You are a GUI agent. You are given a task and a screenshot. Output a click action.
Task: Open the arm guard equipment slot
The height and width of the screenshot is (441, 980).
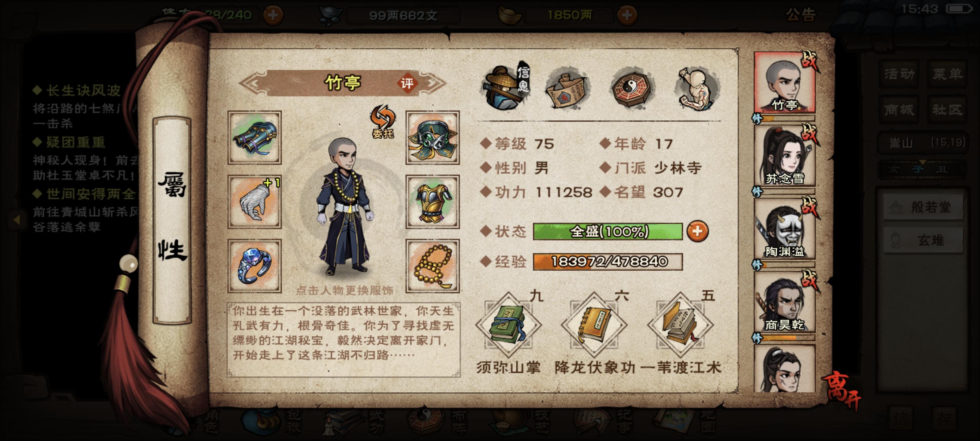coord(254,138)
